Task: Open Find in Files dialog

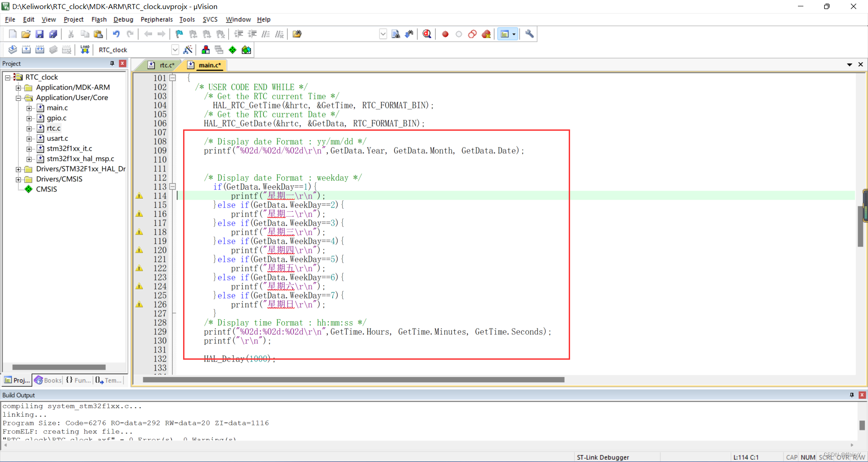Action: 297,34
